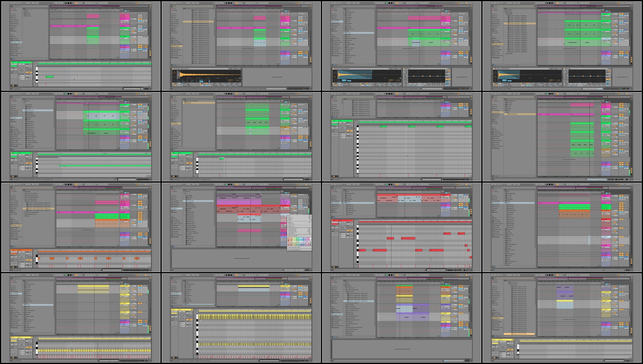Collapse the Drum One Shots folder in Raptor Perc frame
The width and height of the screenshot is (643, 364).
(x=508, y=283)
